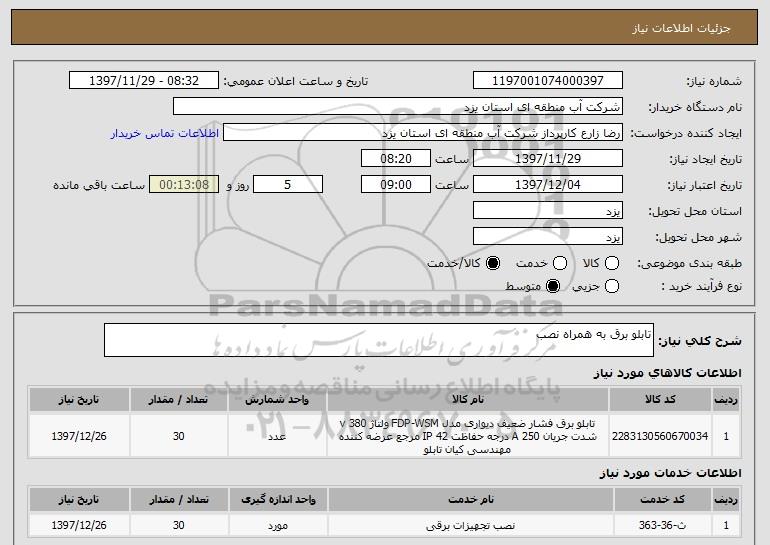The width and height of the screenshot is (770, 545).
Task: Click the creation date field 1397/11/29
Action: [x=548, y=159]
